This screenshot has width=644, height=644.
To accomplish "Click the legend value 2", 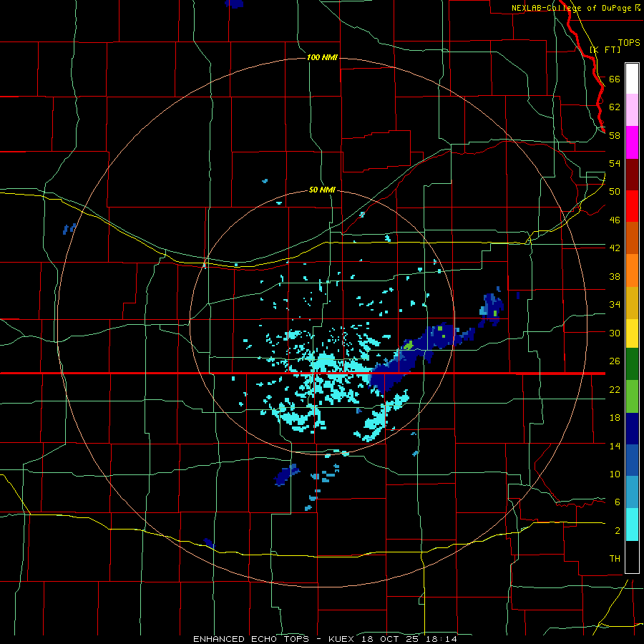I will click(617, 531).
